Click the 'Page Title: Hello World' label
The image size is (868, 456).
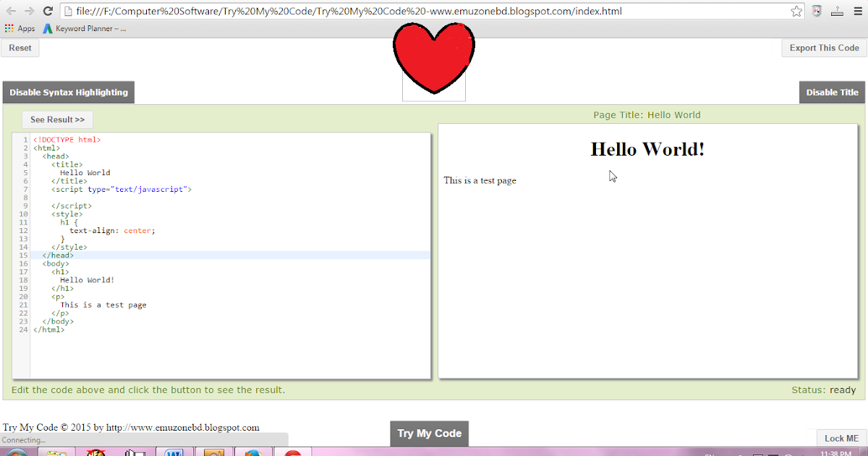point(647,115)
